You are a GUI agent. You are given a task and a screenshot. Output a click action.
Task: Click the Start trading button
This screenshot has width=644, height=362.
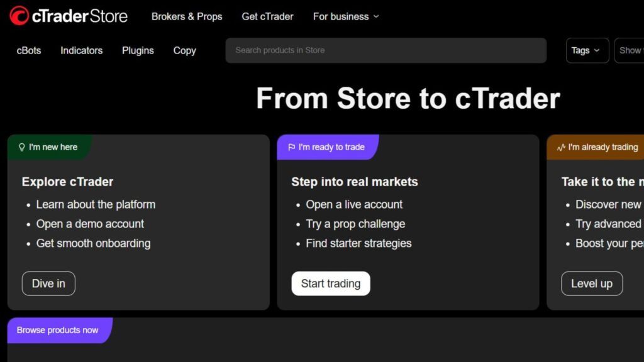330,283
